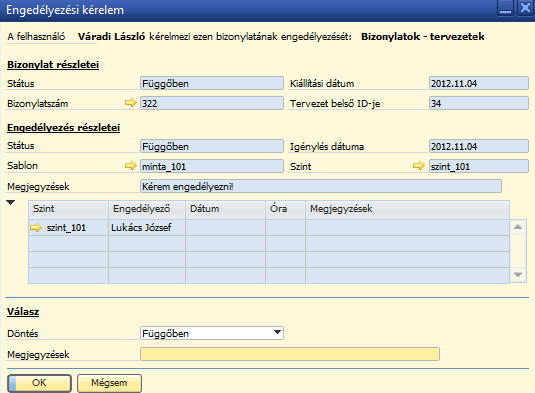535x393 pixels.
Task: Click the Dátum column header
Action: [225, 209]
